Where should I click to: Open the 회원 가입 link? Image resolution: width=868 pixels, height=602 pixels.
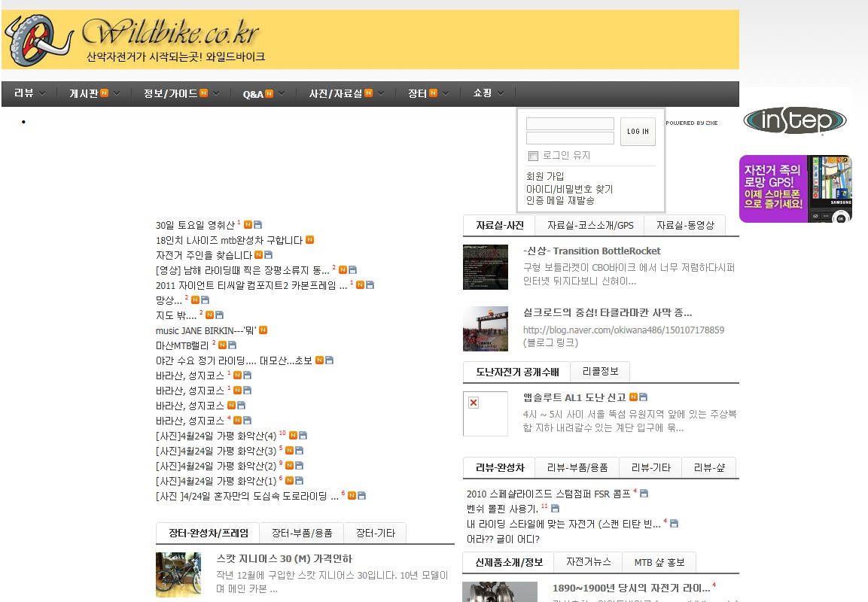[x=545, y=176]
